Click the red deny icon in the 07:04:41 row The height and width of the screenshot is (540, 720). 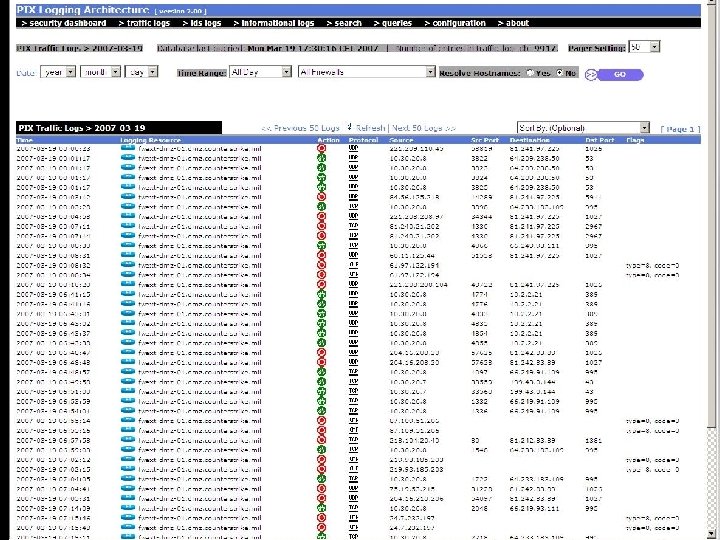[x=321, y=489]
